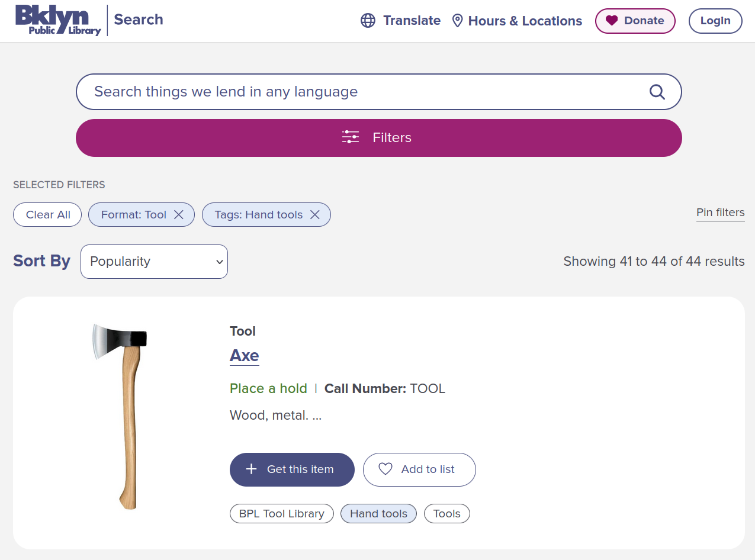Select the BPL Tool Library tag
The image size is (755, 560).
tap(281, 514)
